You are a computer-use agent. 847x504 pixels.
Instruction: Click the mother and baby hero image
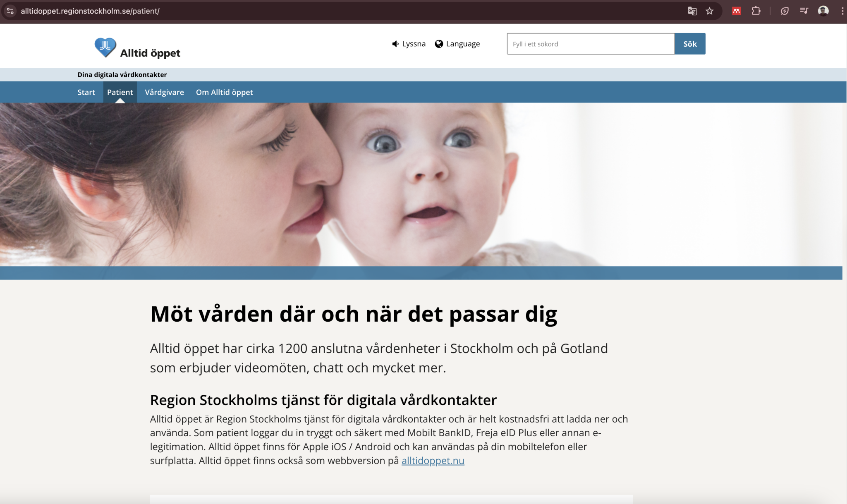point(421,184)
